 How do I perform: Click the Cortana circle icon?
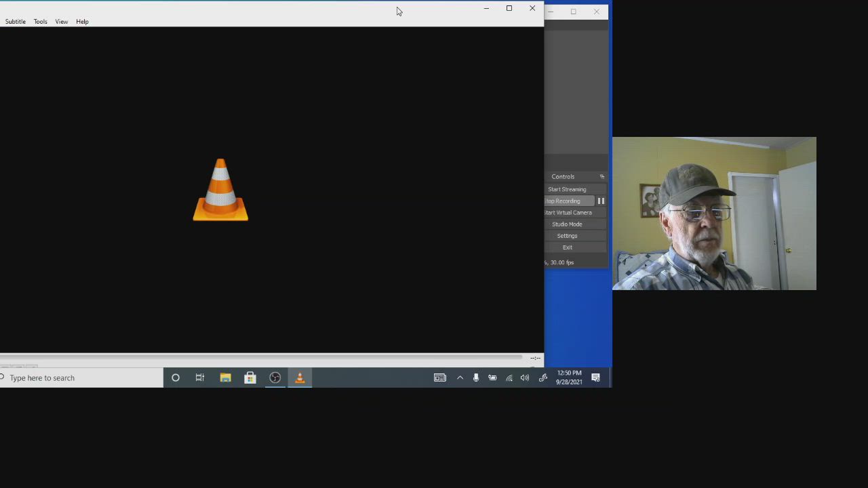pos(176,378)
